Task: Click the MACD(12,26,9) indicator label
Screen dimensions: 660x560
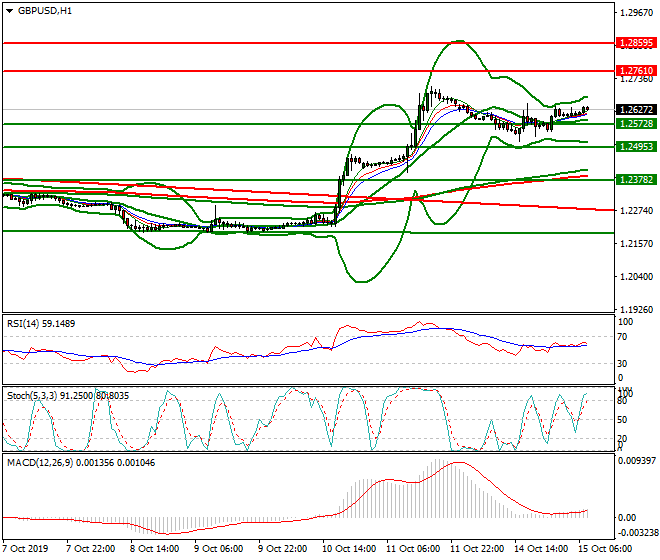Action: pos(36,461)
